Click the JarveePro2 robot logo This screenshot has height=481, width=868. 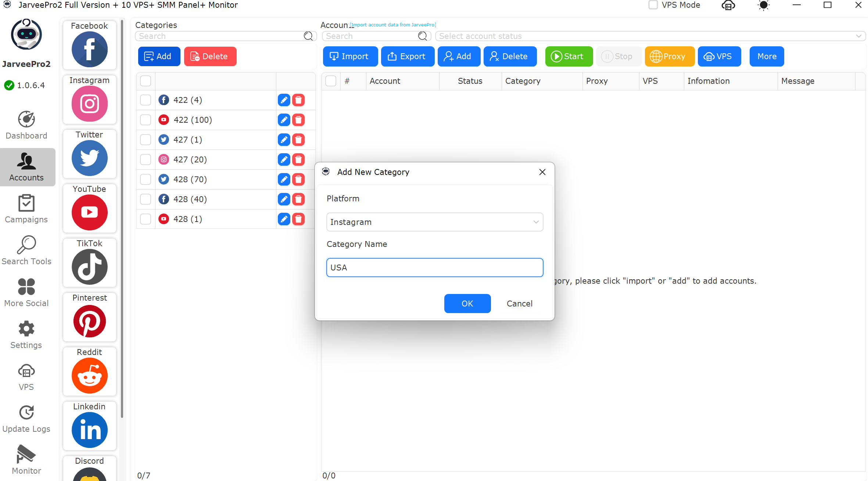(x=26, y=34)
